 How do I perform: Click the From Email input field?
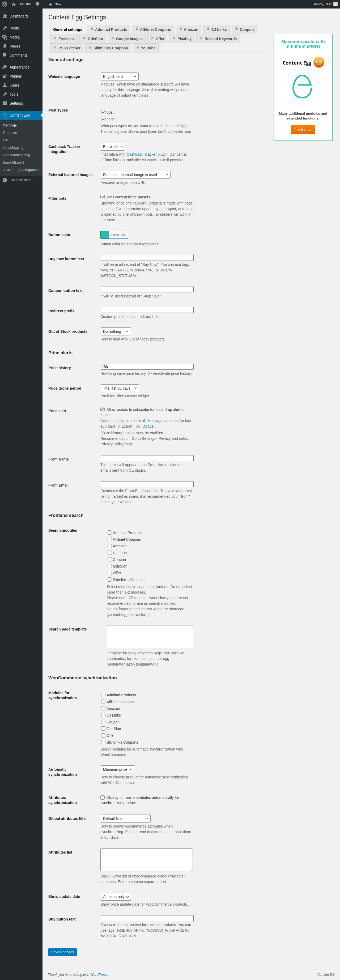147,484
